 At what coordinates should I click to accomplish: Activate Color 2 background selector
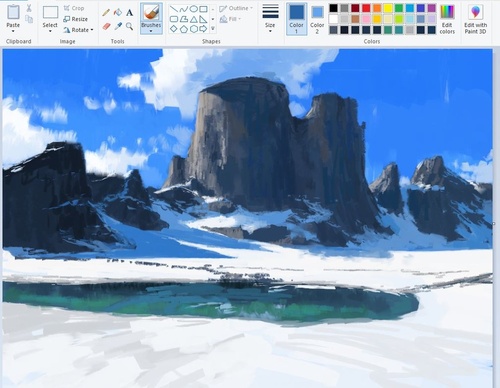point(317,19)
